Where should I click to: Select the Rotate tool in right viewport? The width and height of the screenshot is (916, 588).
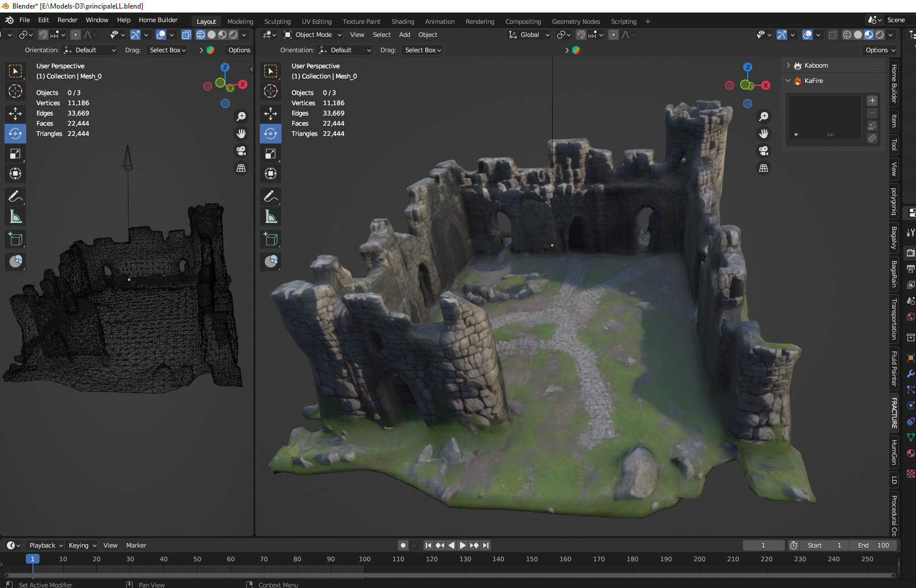pyautogui.click(x=271, y=134)
